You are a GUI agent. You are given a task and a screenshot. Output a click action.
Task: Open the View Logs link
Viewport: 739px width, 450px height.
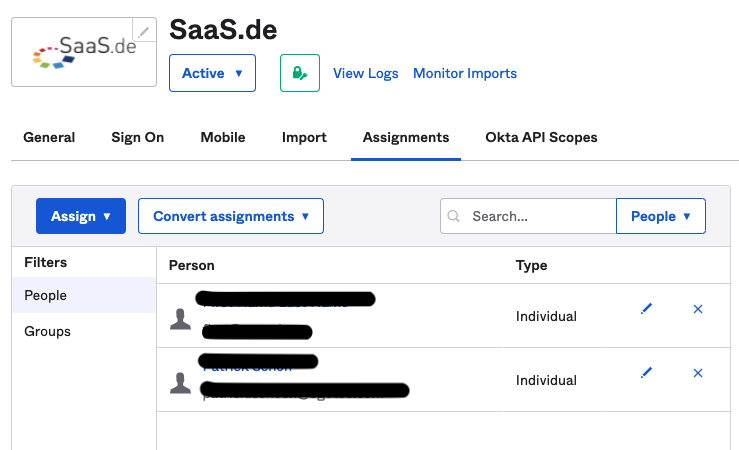tap(366, 74)
